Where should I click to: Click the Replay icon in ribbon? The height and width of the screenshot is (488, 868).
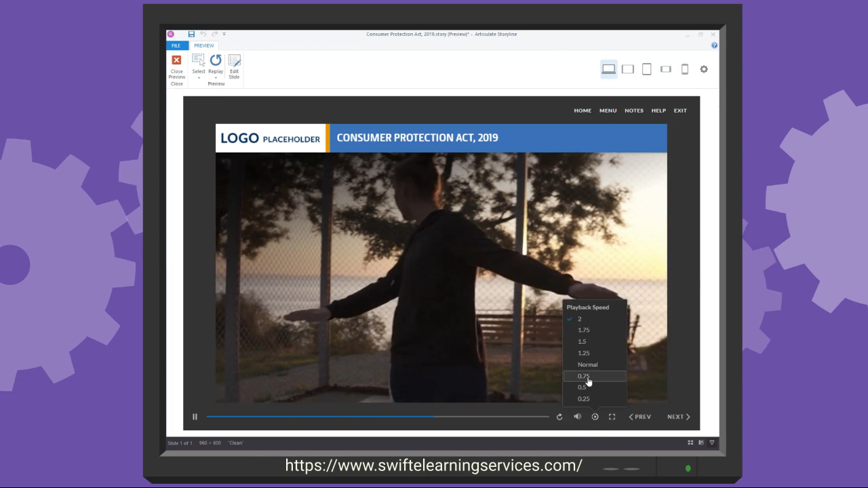coord(216,60)
